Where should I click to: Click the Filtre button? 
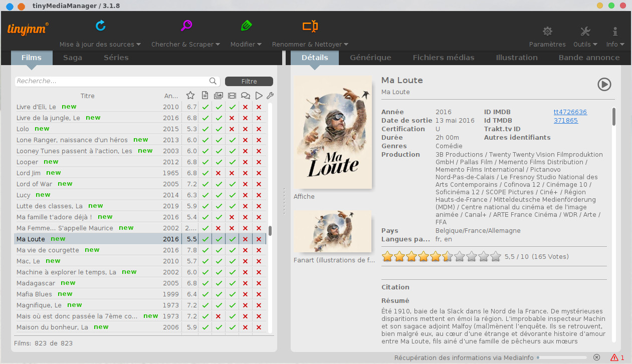[x=249, y=81]
